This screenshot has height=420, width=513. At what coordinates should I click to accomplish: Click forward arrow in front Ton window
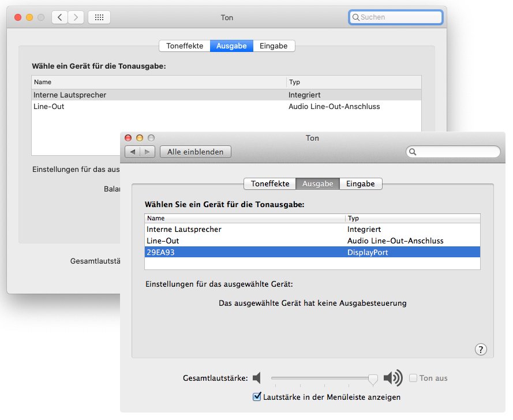coord(148,152)
